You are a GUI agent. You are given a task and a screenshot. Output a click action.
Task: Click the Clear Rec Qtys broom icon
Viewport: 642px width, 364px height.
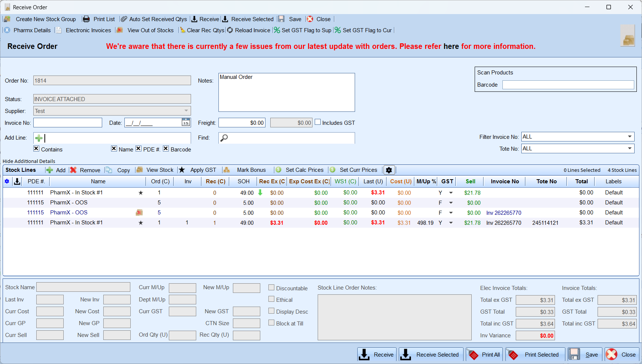point(183,30)
